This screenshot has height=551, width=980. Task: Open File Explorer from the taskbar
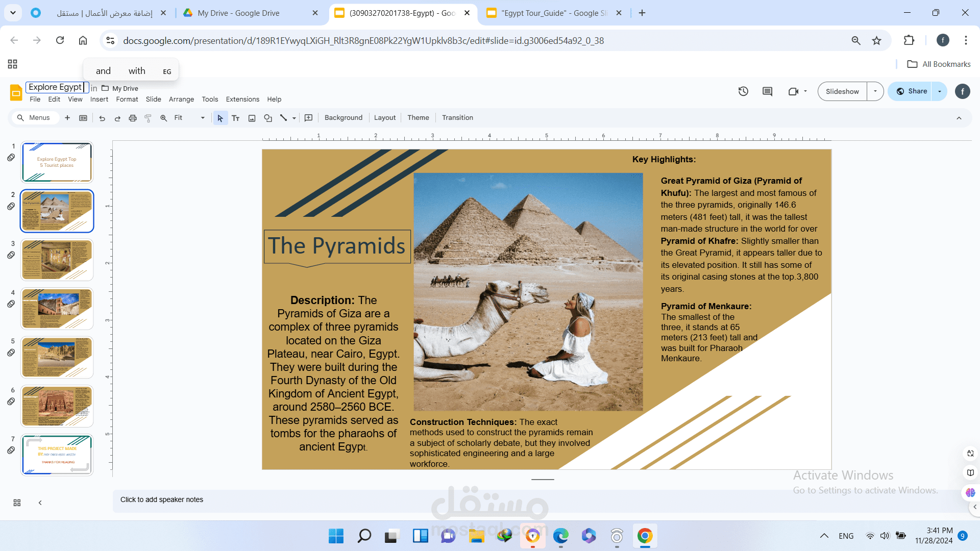pos(476,536)
